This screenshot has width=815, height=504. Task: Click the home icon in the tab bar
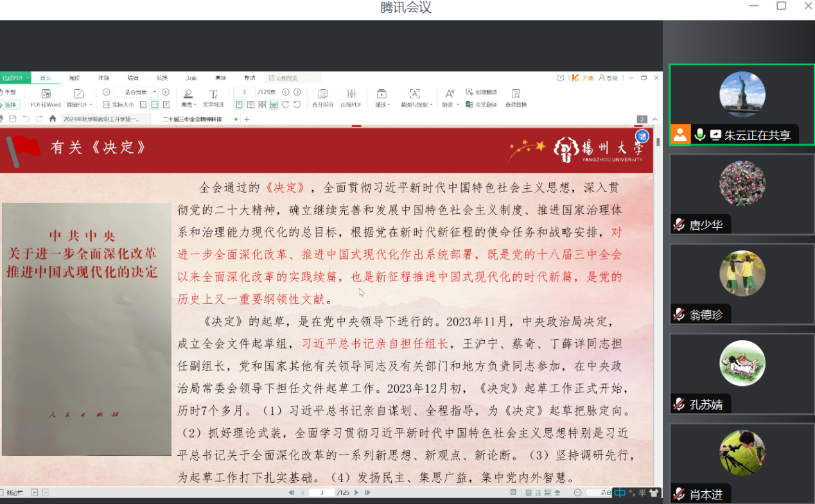click(53, 119)
